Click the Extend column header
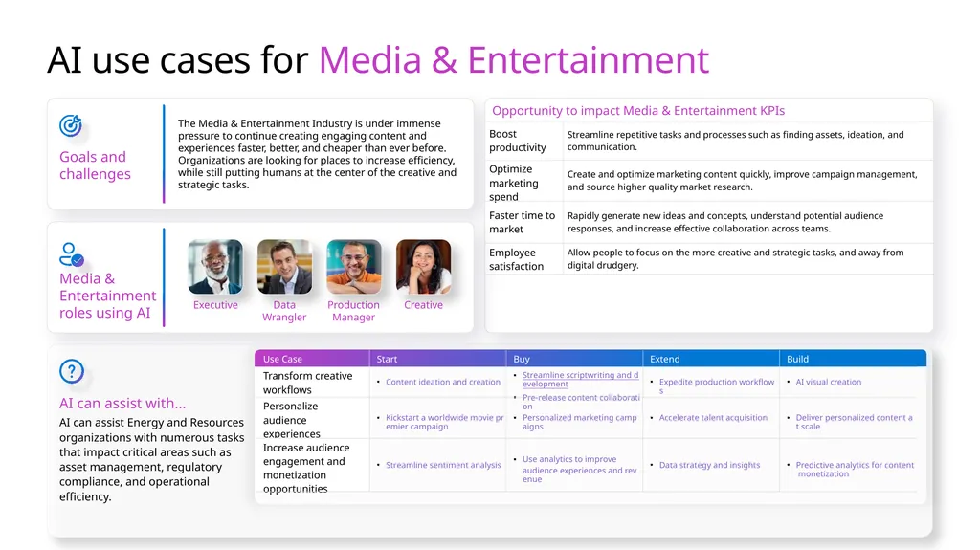Viewport: 980px width, 550px height. click(711, 359)
